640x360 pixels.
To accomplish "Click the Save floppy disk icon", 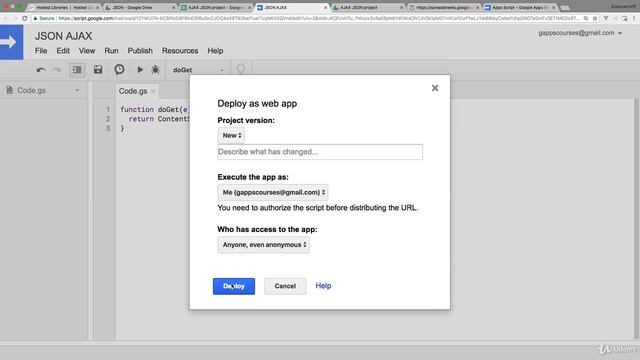I will [x=98, y=69].
